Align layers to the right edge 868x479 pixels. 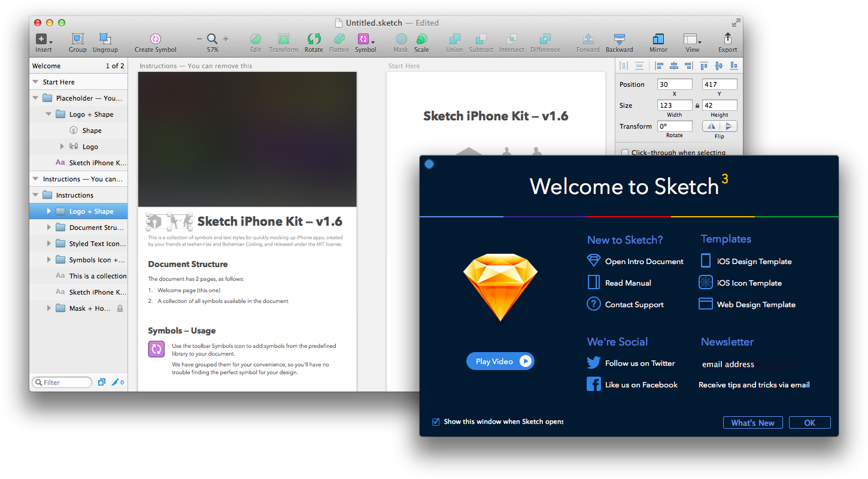(x=689, y=66)
